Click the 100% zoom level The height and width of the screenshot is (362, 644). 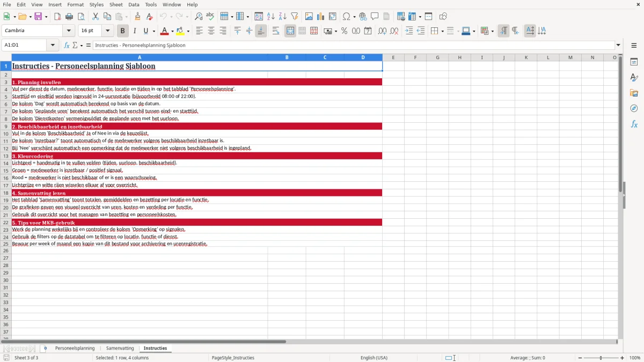coord(635,358)
